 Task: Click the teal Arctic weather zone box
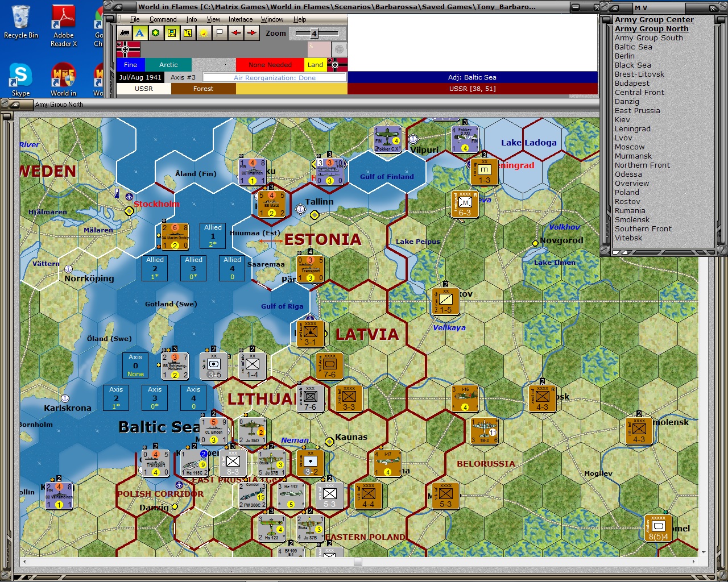[168, 65]
